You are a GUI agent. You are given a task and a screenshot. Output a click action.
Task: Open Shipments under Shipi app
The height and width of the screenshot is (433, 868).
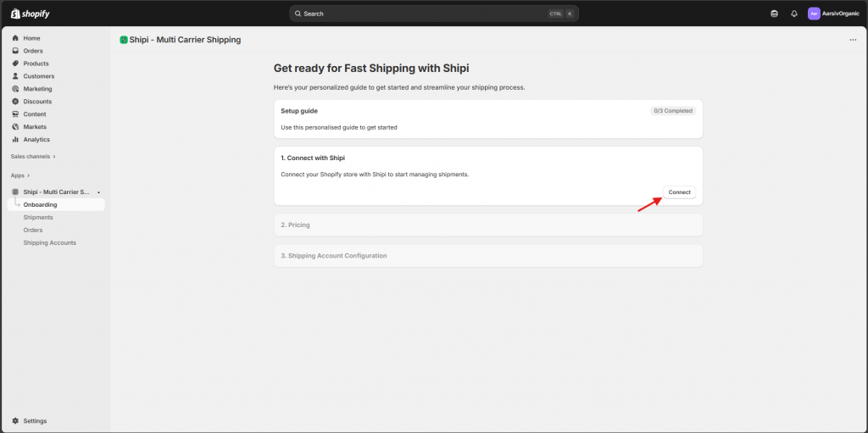[38, 218]
